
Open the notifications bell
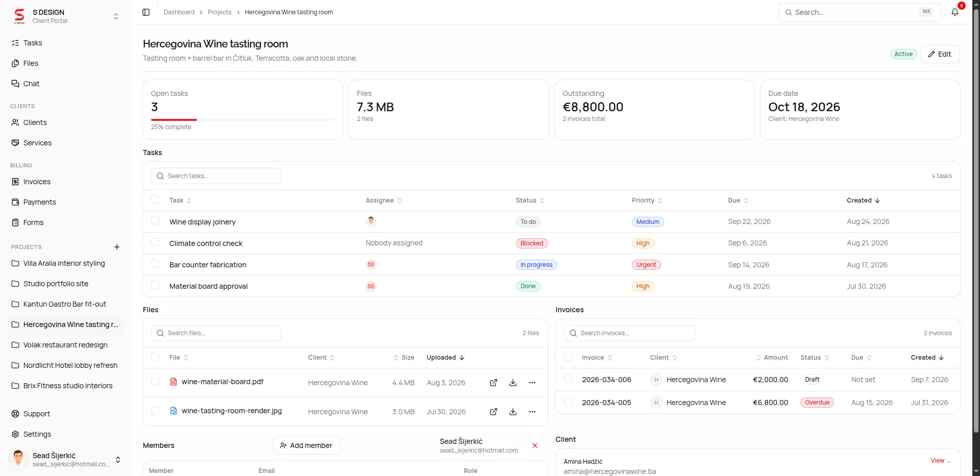click(x=955, y=12)
